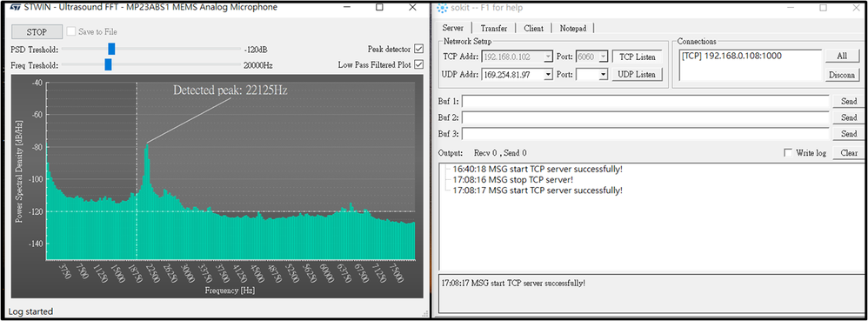Uncheck Low Pass Filtered Plot
The width and height of the screenshot is (868, 321).
(418, 64)
